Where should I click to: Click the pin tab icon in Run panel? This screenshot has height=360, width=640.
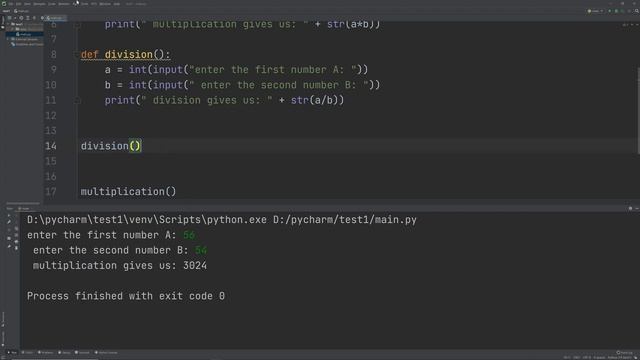[x=9, y=246]
